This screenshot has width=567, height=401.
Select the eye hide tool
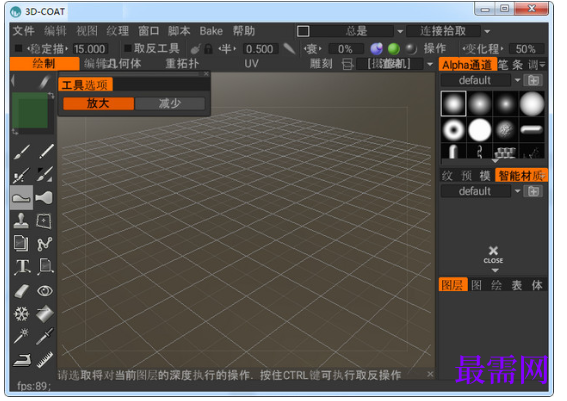point(45,291)
